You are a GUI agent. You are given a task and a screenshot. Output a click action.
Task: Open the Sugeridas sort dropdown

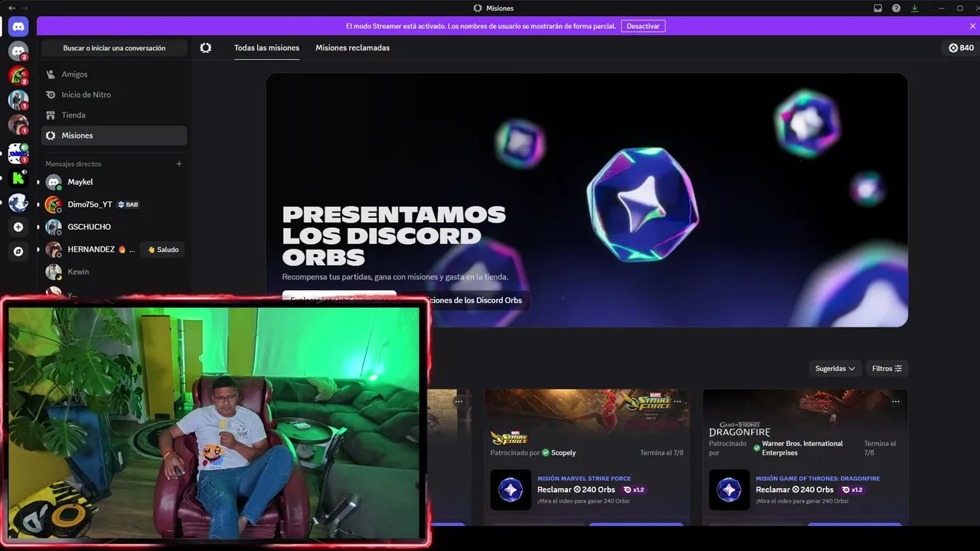click(835, 369)
